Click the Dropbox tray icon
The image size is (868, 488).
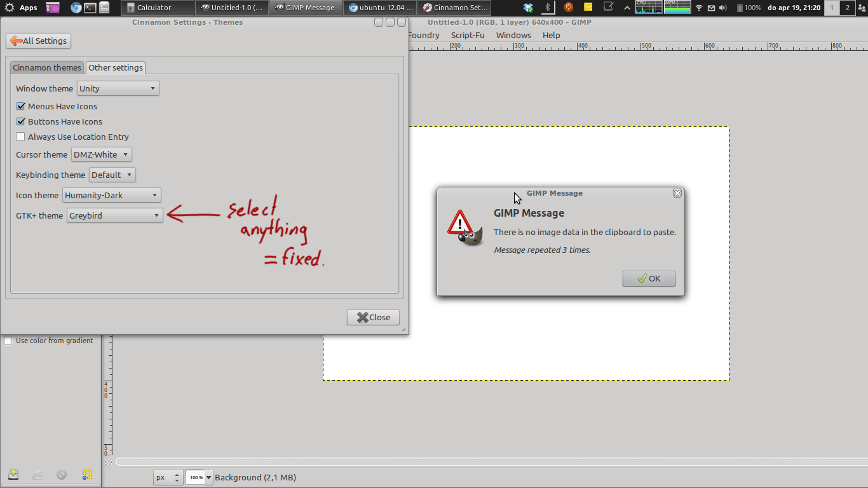pos(528,8)
